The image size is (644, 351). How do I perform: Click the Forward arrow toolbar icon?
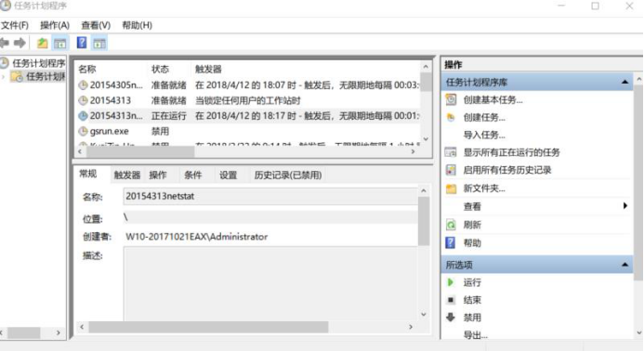tap(20, 43)
